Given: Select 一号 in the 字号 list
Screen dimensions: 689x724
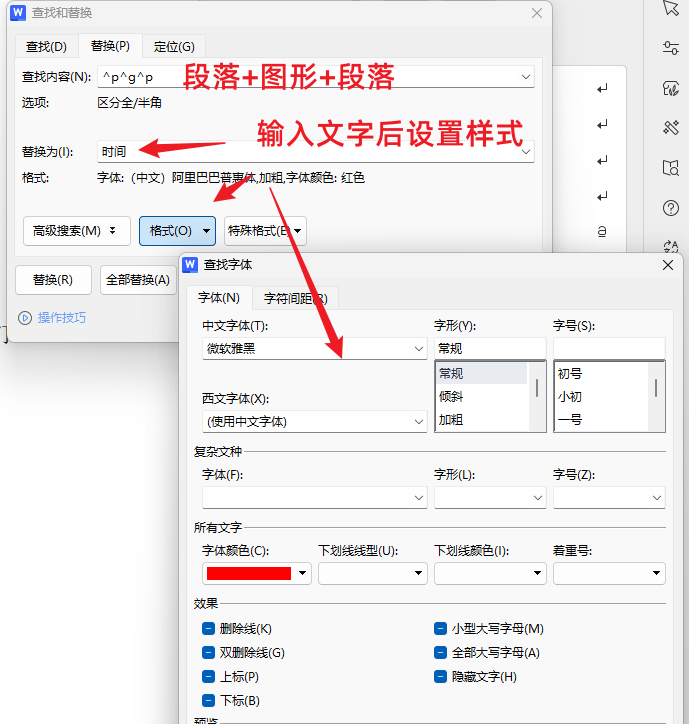Looking at the screenshot, I should click(x=601, y=420).
